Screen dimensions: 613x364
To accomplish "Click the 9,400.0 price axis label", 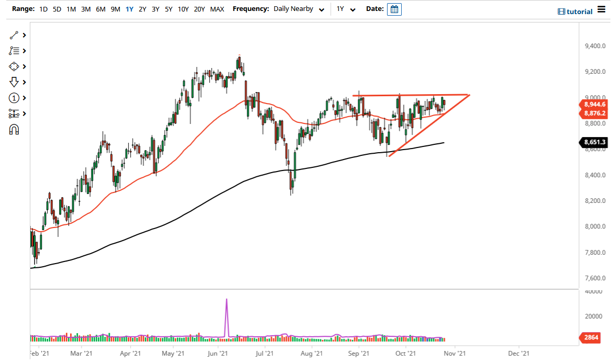I will 595,46.
